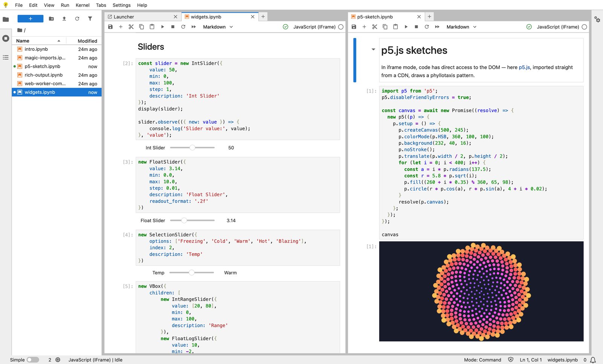Click trusted notebook shield in status bar

pos(511,360)
